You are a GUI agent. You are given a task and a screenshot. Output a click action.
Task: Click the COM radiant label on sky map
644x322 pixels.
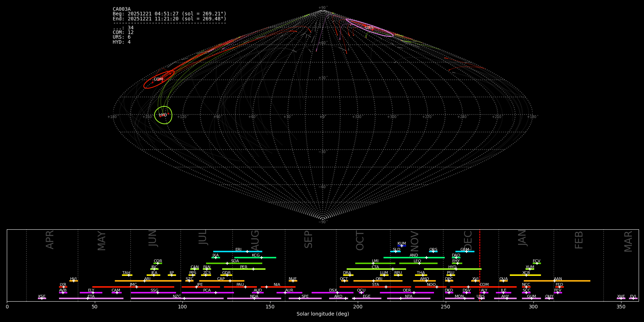tap(158, 79)
